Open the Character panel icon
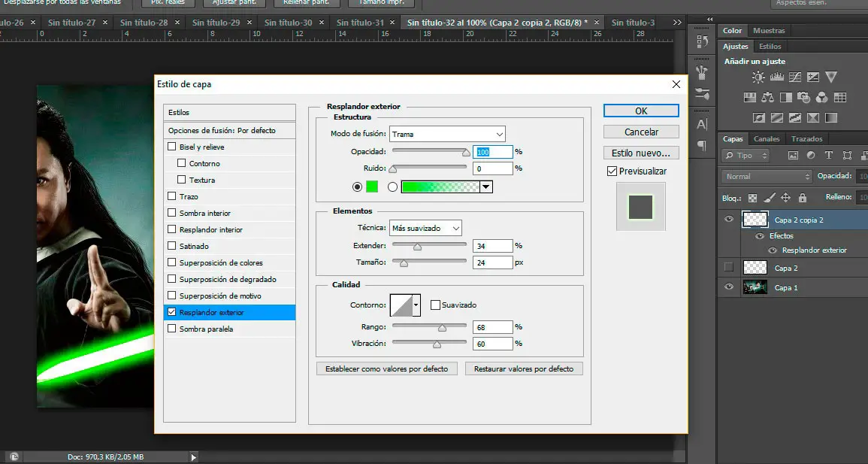This screenshot has height=464, width=868. point(702,124)
